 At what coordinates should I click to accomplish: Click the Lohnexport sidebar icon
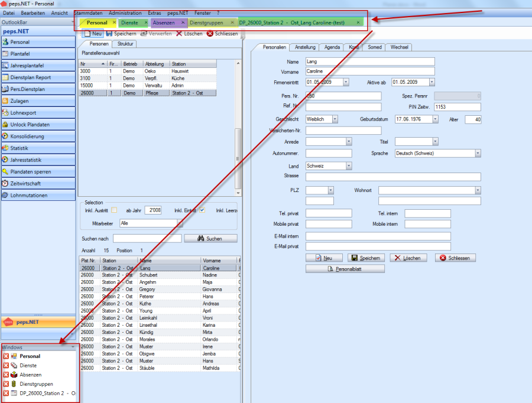click(6, 113)
